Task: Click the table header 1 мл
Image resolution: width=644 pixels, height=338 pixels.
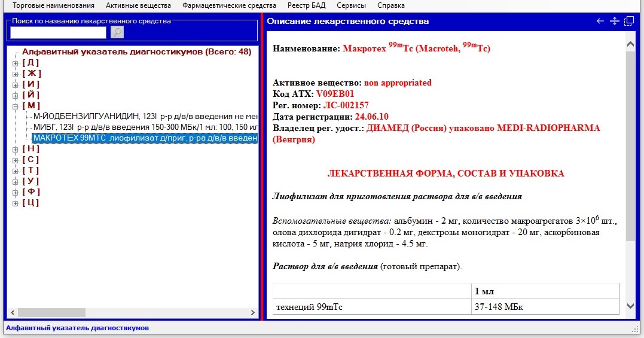Action: 545,291
